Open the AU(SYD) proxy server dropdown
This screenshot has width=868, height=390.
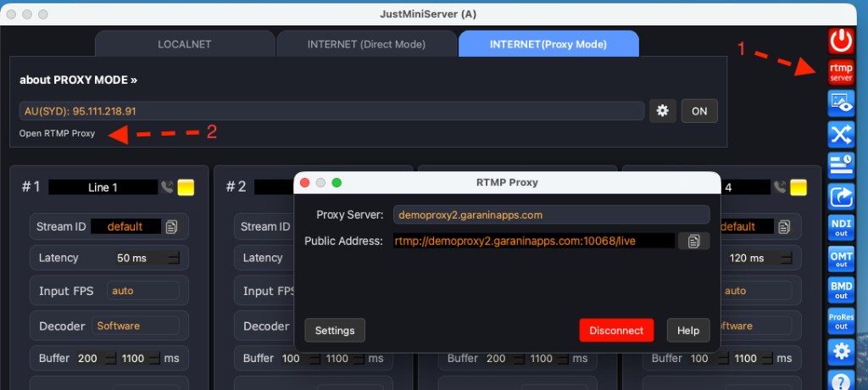point(331,111)
